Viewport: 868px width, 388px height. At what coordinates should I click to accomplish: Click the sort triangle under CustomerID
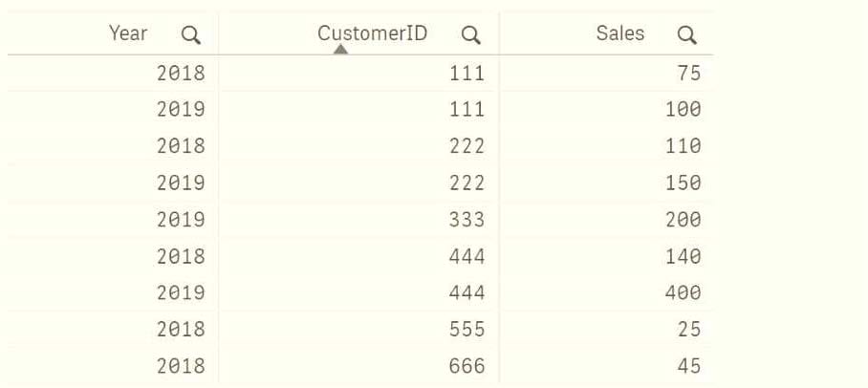click(340, 50)
